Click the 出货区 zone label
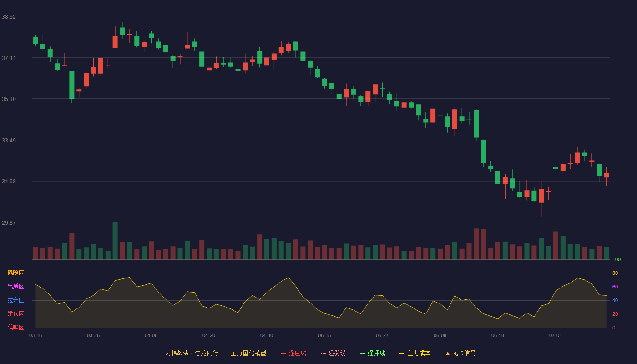 pyautogui.click(x=16, y=287)
